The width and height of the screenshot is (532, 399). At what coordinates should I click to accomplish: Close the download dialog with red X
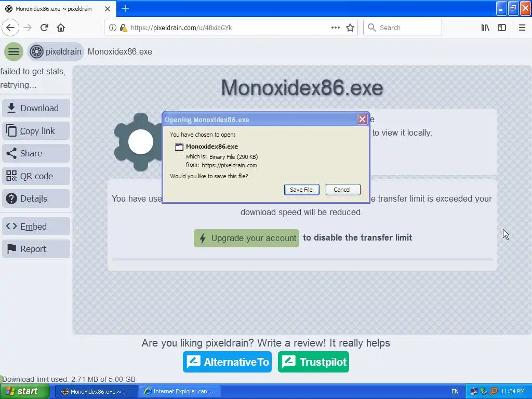pyautogui.click(x=362, y=119)
